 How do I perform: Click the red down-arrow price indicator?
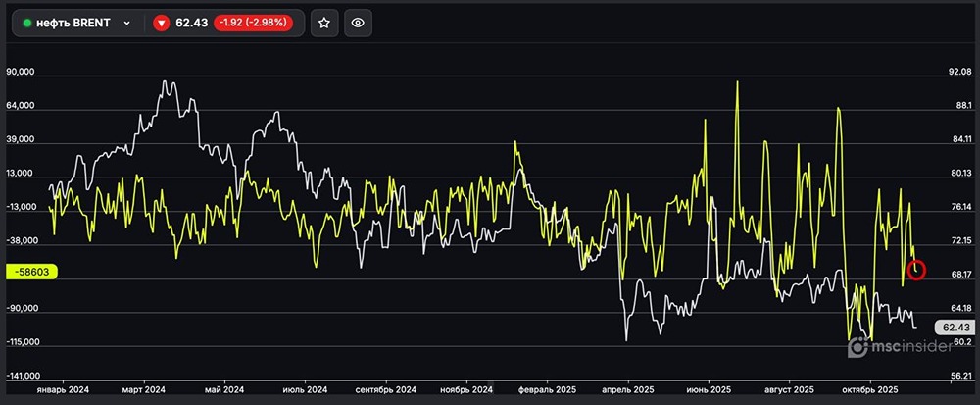point(162,24)
